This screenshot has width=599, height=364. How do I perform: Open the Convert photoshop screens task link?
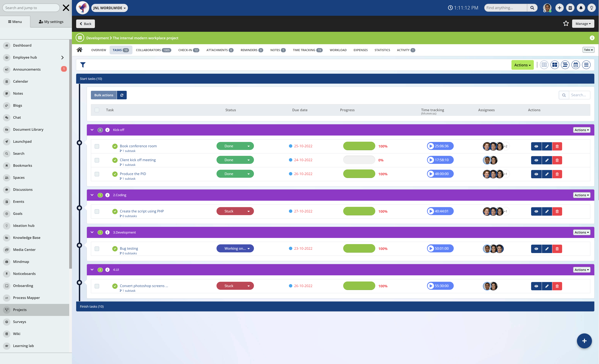click(144, 286)
